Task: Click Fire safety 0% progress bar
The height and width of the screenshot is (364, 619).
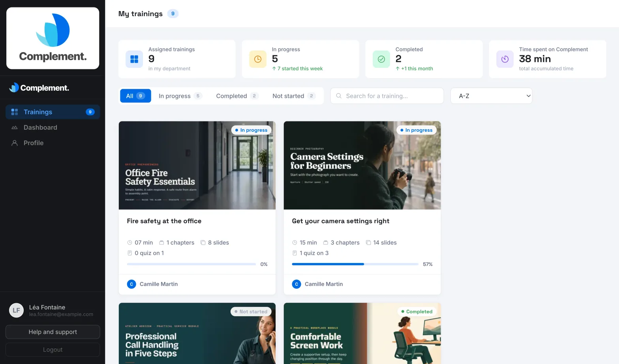Action: click(x=191, y=264)
